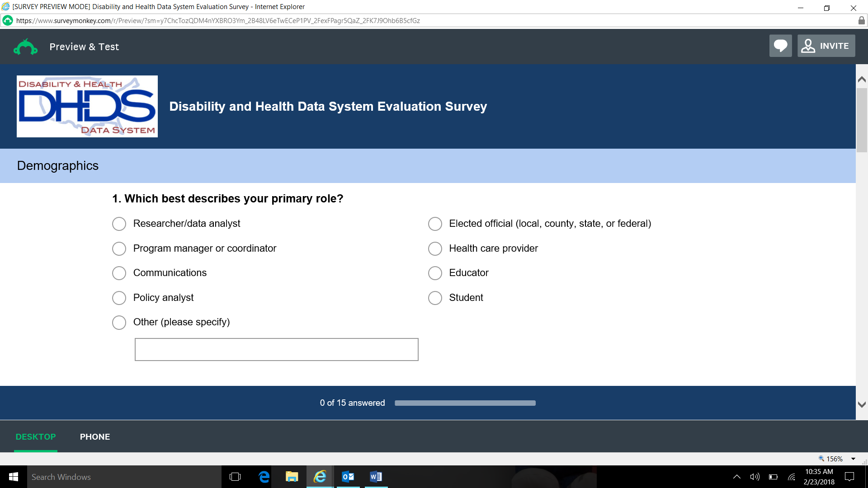Choose the Student radio option
The width and height of the screenshot is (868, 488).
pos(435,298)
